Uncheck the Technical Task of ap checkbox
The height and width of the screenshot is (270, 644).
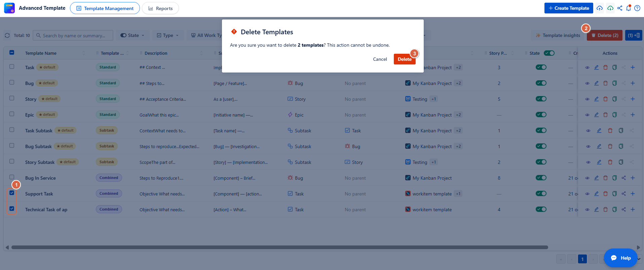click(12, 209)
